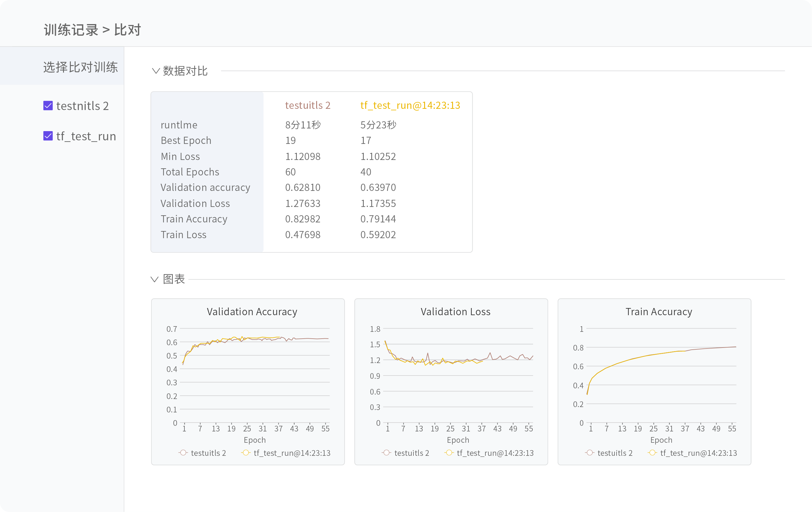Screen dimensions: 812x512
Task: Uncheck the tf_test_run checkbox
Action: (x=48, y=136)
